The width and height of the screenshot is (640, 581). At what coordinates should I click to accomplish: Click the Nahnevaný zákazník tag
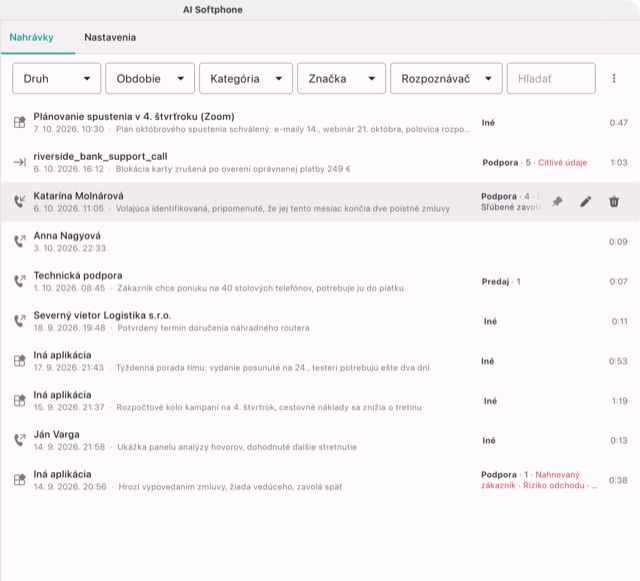530,480
